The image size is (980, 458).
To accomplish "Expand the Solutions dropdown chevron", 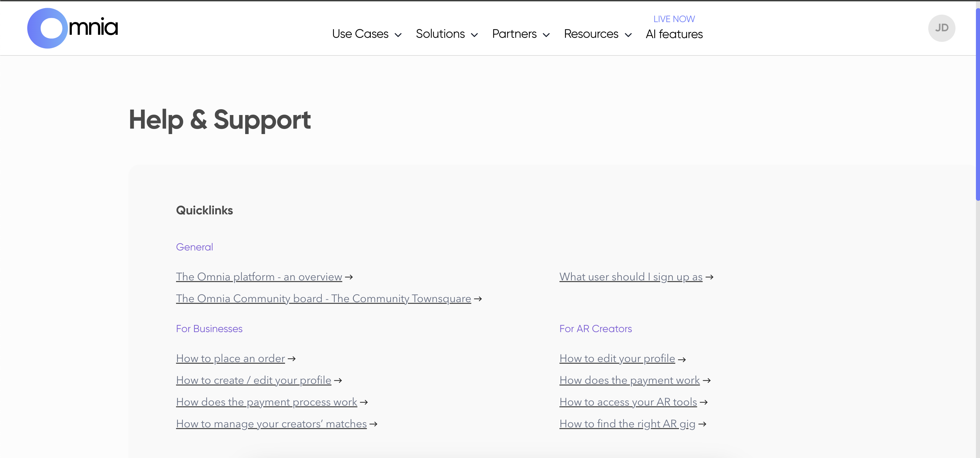I will point(474,35).
